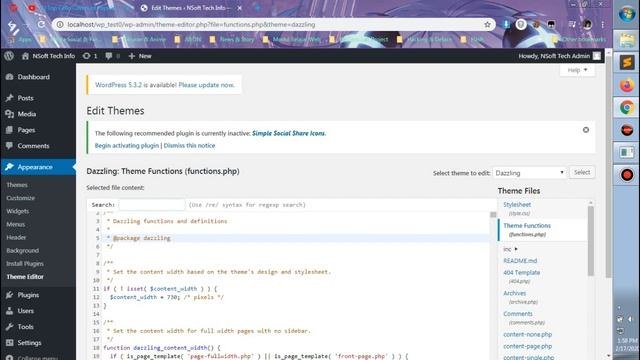
Task: Click Please update now link
Action: (206, 85)
